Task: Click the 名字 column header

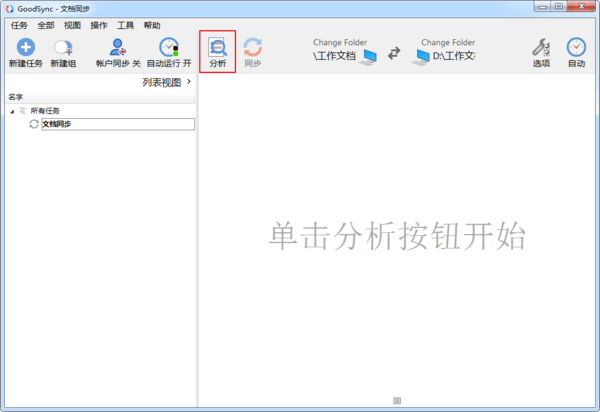Action: coord(16,97)
